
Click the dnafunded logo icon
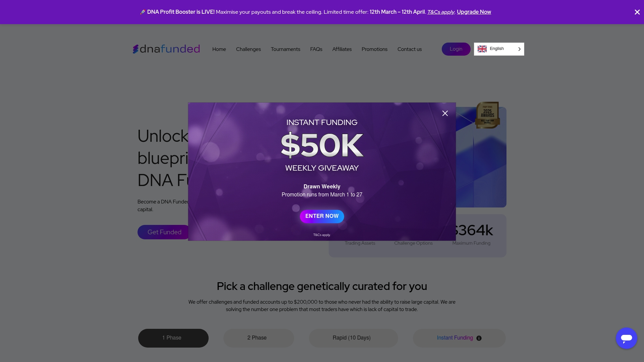click(136, 49)
